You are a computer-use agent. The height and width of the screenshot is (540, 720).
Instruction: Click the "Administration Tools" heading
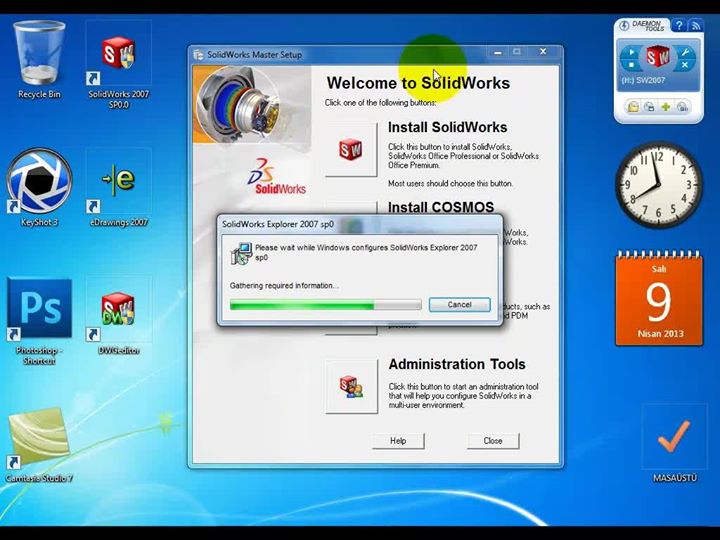(457, 364)
